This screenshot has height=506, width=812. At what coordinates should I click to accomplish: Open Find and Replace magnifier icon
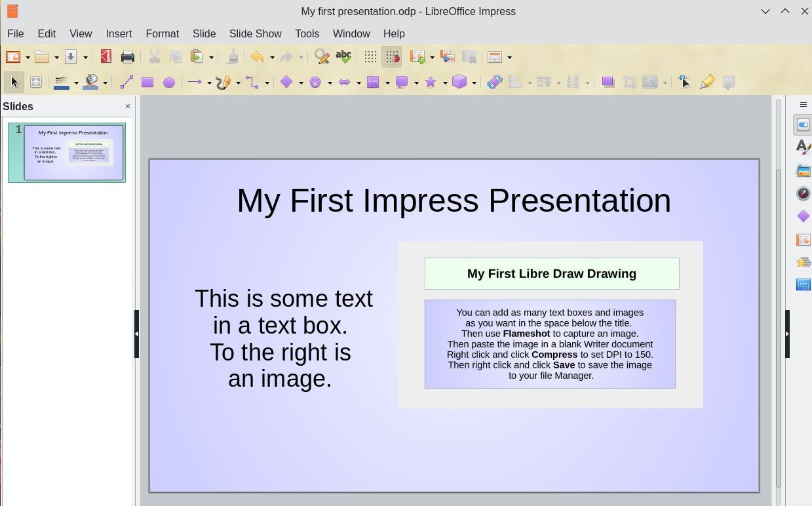(x=321, y=57)
